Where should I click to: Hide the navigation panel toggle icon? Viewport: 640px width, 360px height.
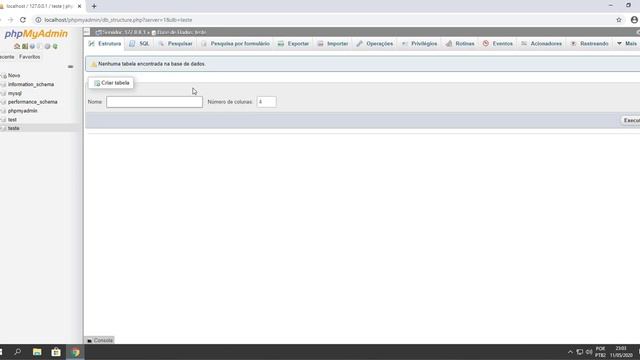coord(87,32)
